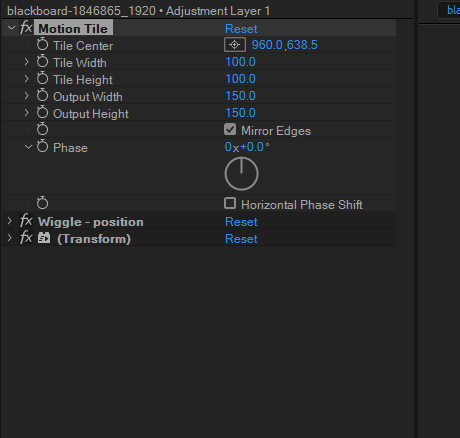Select the Wiggle - position effect name
The width and height of the screenshot is (460, 438).
90,222
